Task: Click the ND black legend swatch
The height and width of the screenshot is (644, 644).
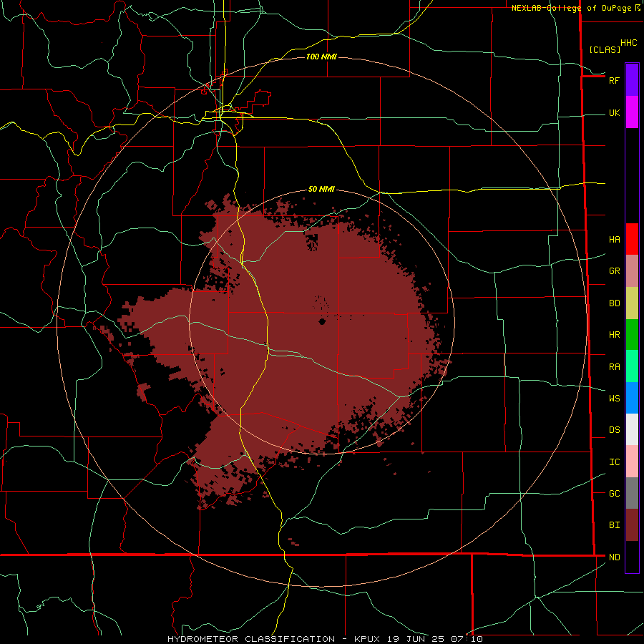Action: click(632, 557)
